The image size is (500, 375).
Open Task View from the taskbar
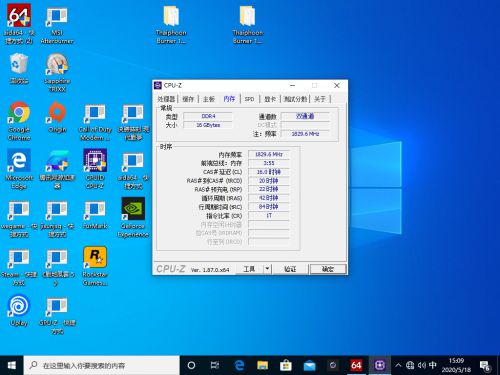(x=215, y=365)
